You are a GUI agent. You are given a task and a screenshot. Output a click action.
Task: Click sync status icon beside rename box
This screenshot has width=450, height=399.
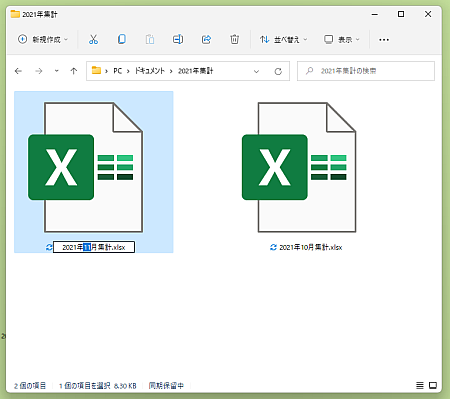49,247
